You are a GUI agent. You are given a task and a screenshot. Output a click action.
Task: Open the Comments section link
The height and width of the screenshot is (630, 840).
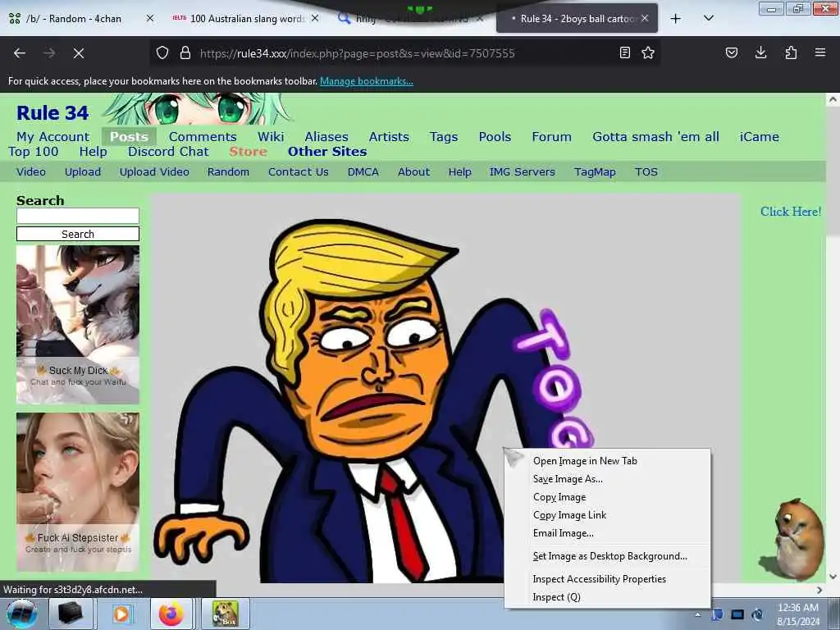coord(203,137)
